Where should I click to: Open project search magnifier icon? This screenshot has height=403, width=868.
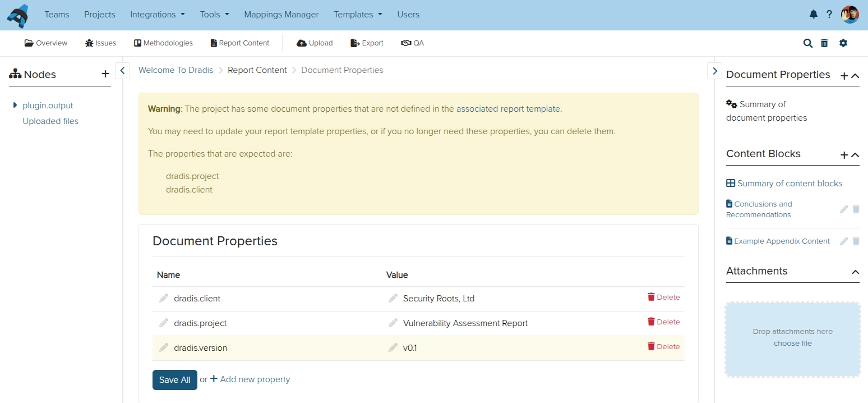coord(808,43)
